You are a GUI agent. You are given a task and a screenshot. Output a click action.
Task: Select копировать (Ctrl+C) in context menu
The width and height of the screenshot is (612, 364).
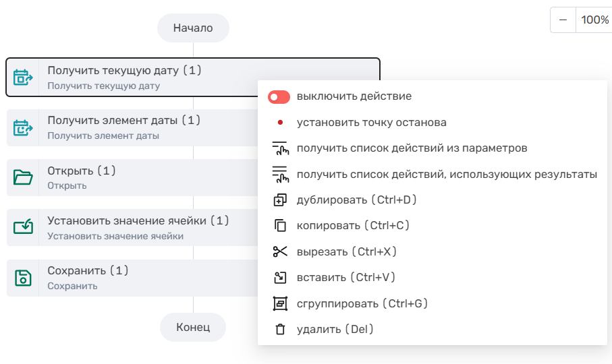[353, 225]
